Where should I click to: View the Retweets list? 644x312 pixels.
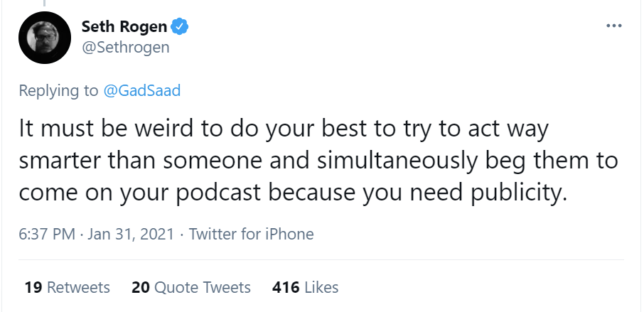78,287
